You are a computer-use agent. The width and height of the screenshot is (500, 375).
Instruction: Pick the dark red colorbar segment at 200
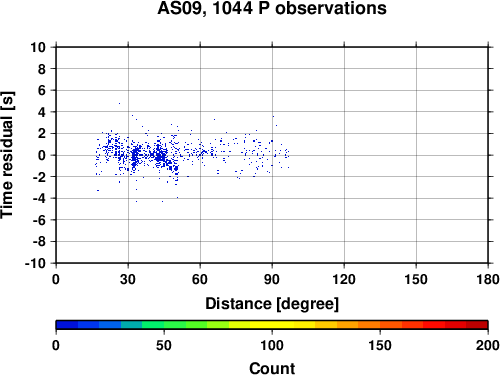477,325
